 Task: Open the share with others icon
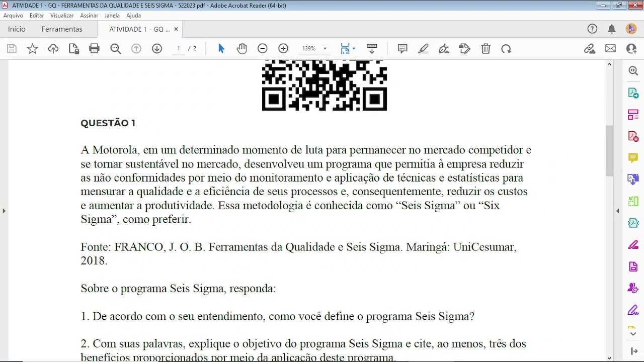click(x=631, y=49)
